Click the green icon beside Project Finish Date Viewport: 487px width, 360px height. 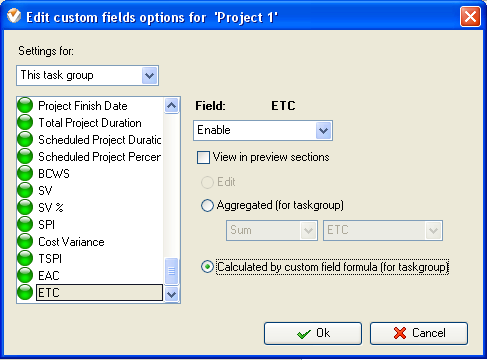tap(25, 105)
